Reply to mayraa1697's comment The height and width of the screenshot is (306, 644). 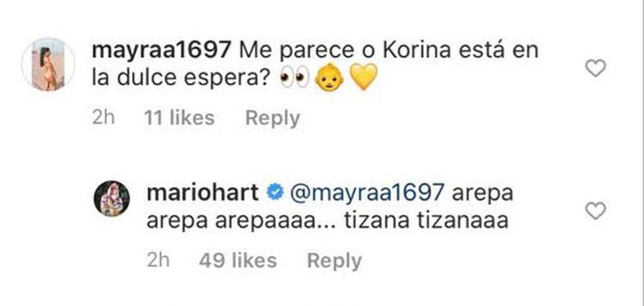(272, 118)
